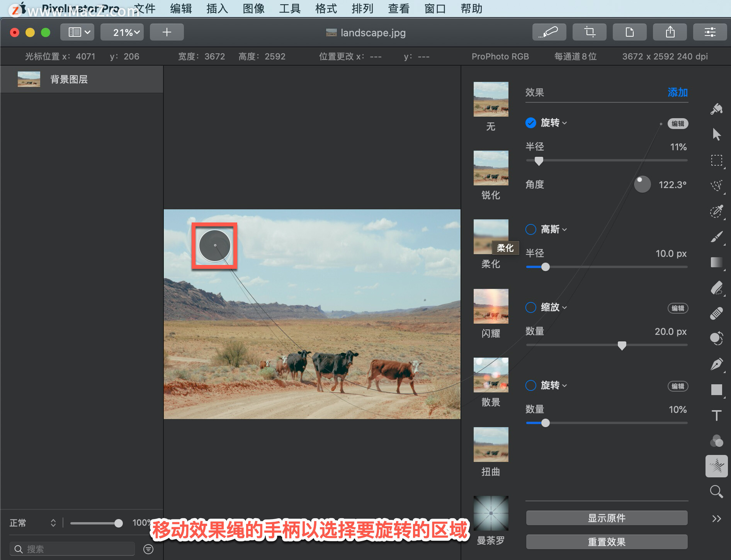Click 编辑 button for the 缩放 effect
The height and width of the screenshot is (560, 731).
pyautogui.click(x=678, y=308)
